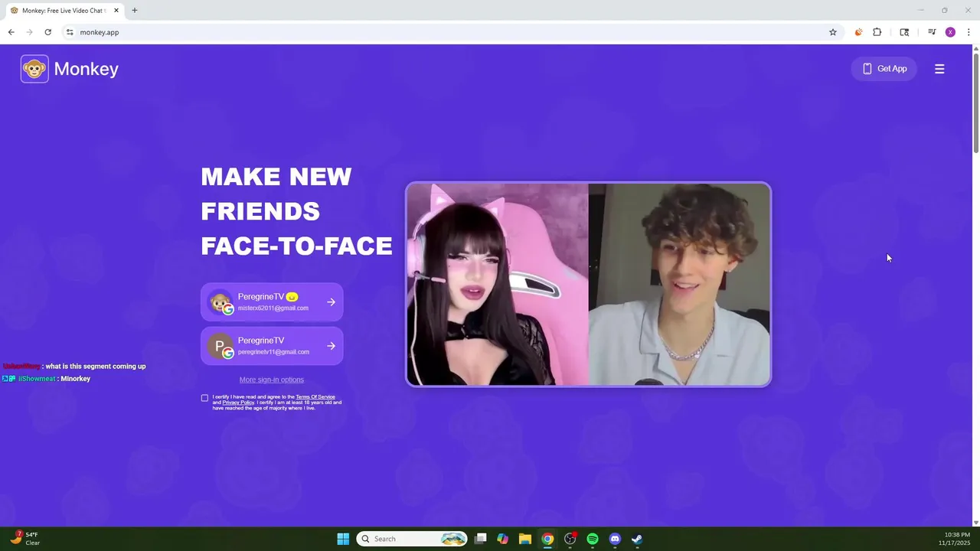View site information icon in address bar

tap(70, 32)
